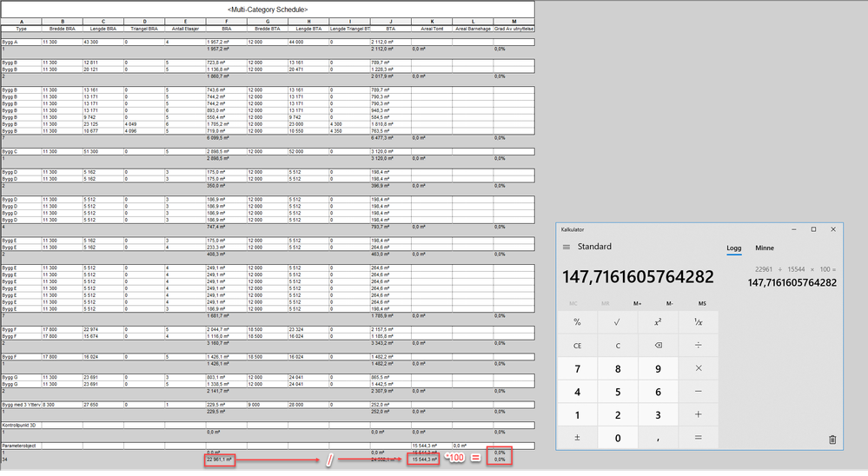The image size is (868, 476).
Task: Click the percent key in Kalkulator
Action: (578, 322)
